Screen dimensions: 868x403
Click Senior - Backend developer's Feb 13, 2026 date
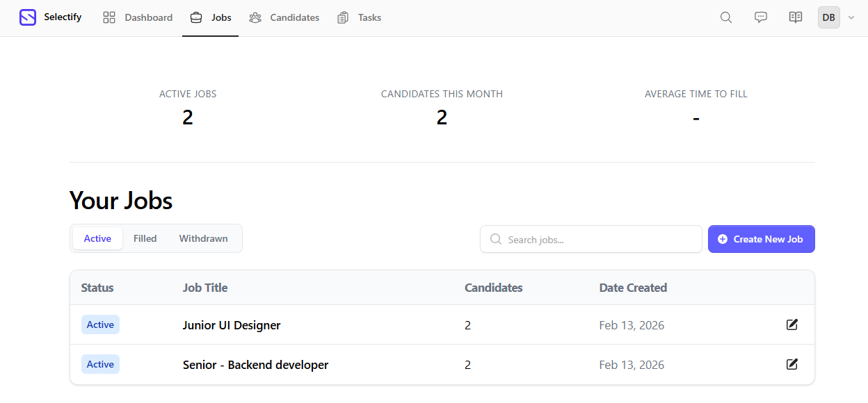(632, 365)
